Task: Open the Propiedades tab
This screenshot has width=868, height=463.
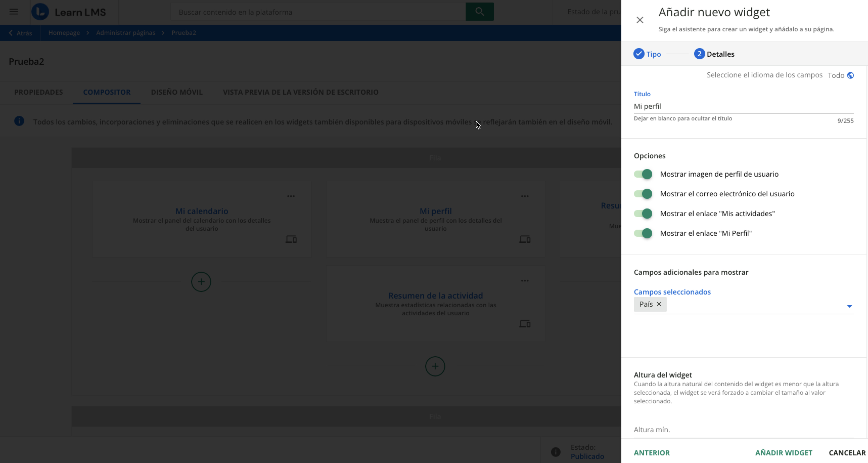Action: (x=38, y=92)
